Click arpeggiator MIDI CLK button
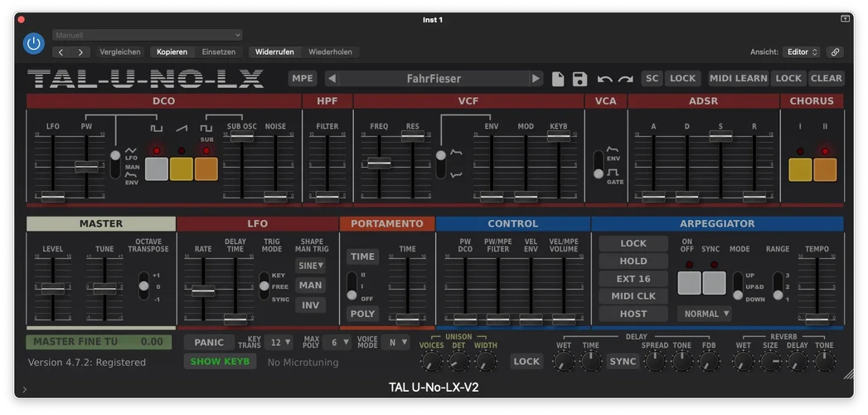 coord(633,295)
